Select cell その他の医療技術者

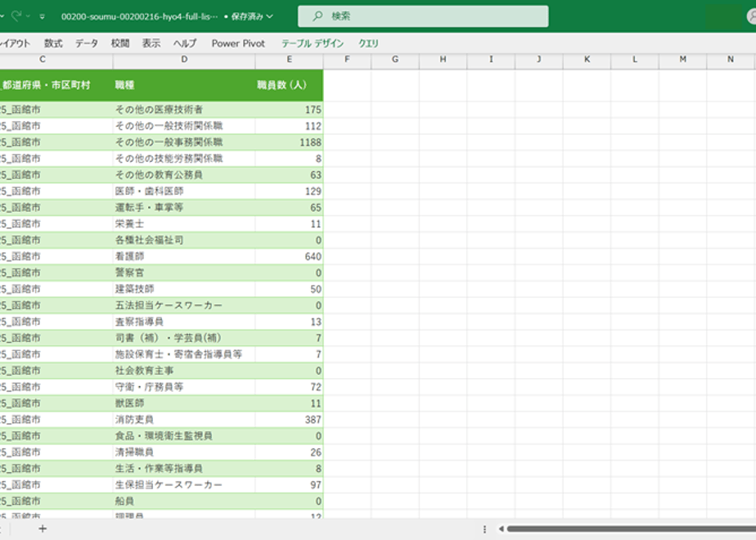pyautogui.click(x=184, y=110)
